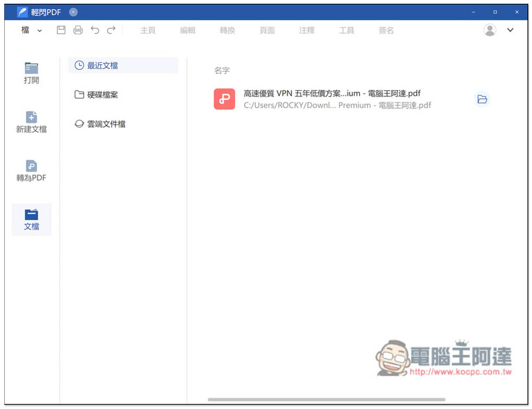Open the 檔 (File) dropdown menu
The image size is (532, 409).
pos(29,30)
